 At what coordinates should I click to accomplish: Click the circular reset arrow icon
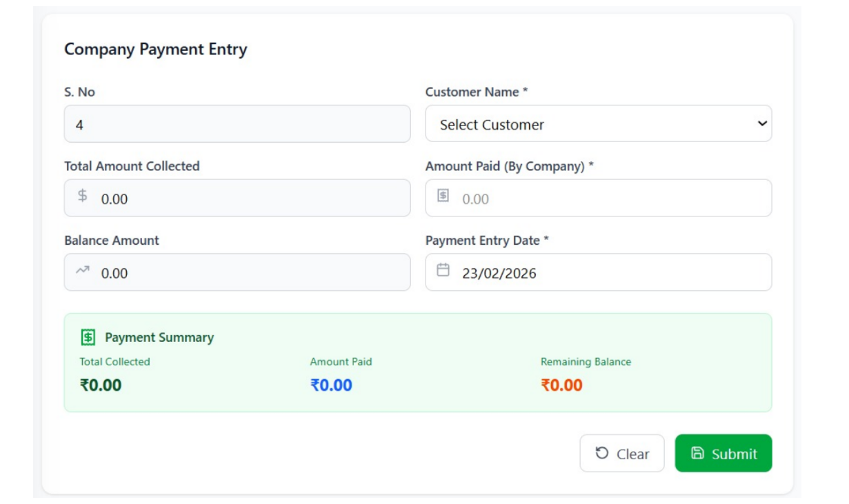(x=602, y=453)
